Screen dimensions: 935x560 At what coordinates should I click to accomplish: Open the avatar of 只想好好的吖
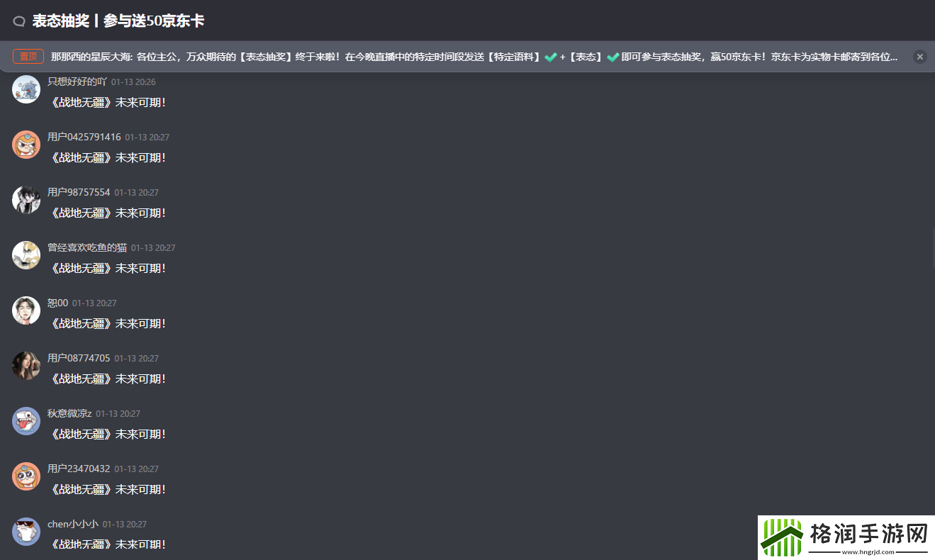point(26,89)
